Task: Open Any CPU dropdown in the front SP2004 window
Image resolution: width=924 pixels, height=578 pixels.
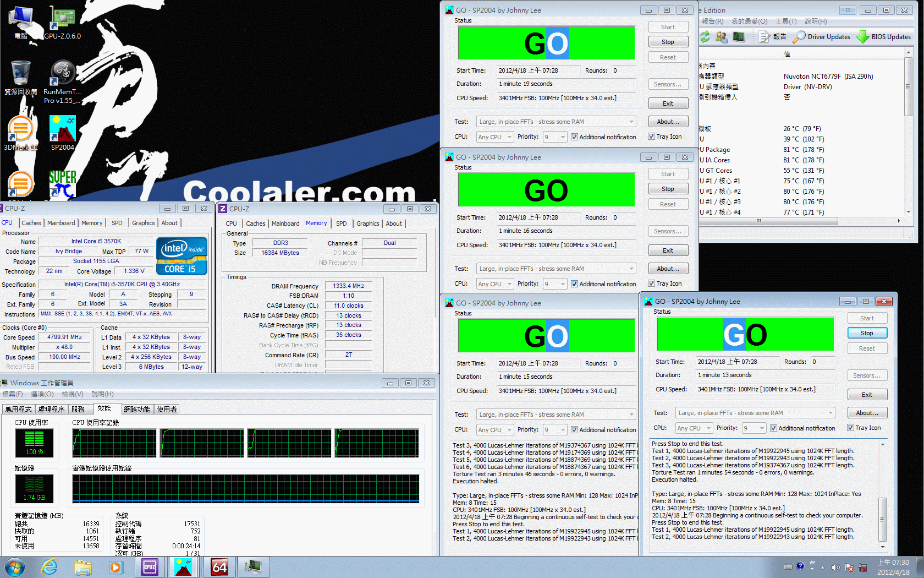Action: [x=694, y=428]
